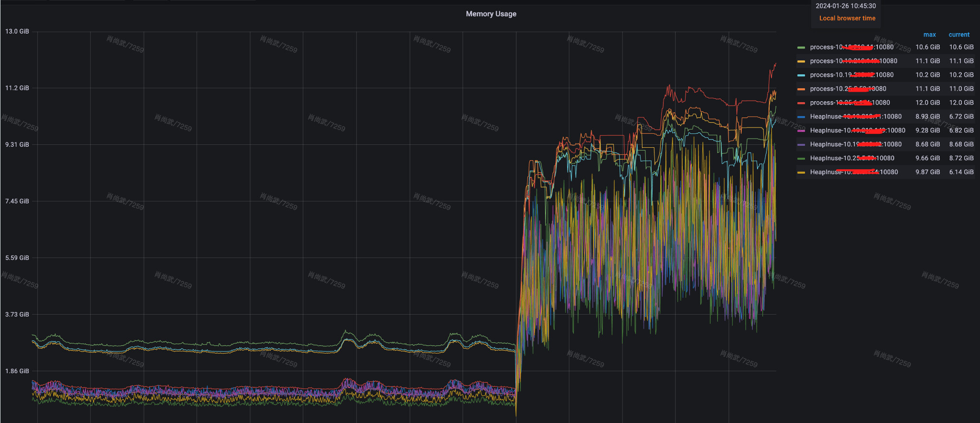Click the 5.59 GiB y-axis label
This screenshot has height=423, width=980.
click(17, 258)
